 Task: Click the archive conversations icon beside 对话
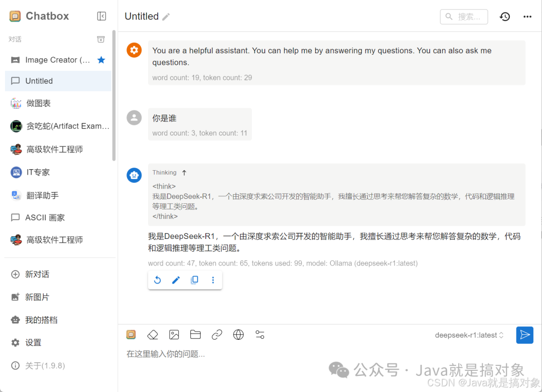[x=100, y=40]
